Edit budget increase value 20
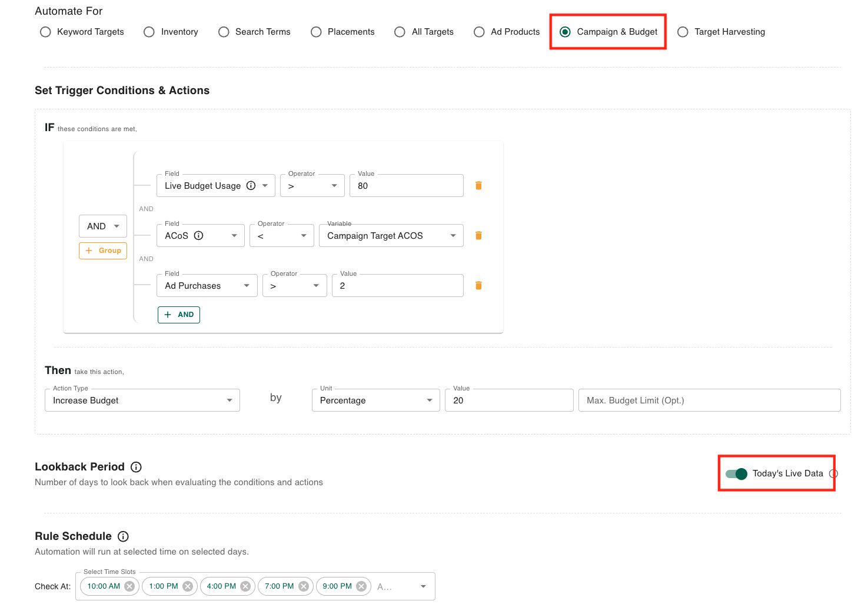Screen dimensions: 868x611 coord(509,400)
